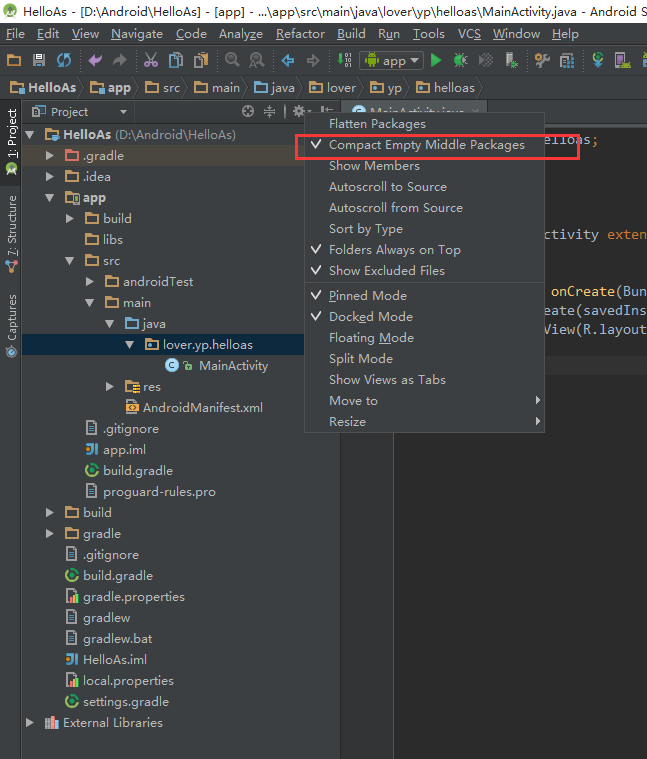Open Project Structure toolbar icon

[567, 61]
